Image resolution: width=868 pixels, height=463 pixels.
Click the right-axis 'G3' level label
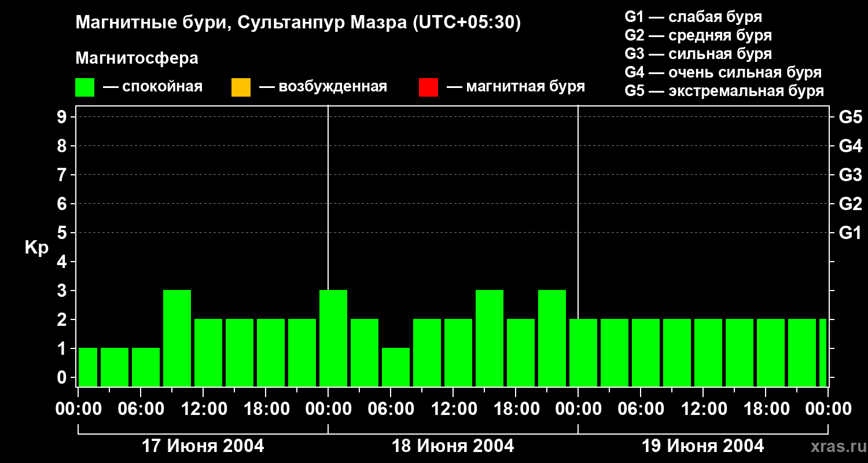pos(851,175)
